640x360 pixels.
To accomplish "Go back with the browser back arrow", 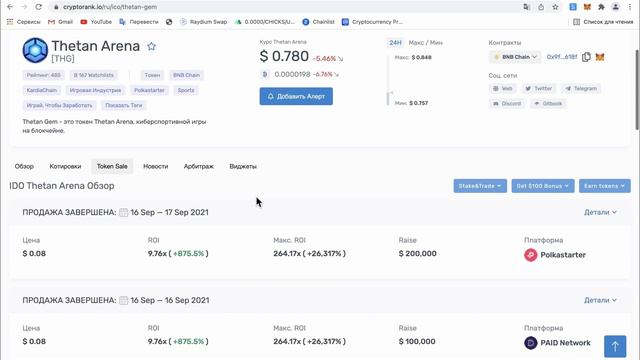I will [10, 7].
